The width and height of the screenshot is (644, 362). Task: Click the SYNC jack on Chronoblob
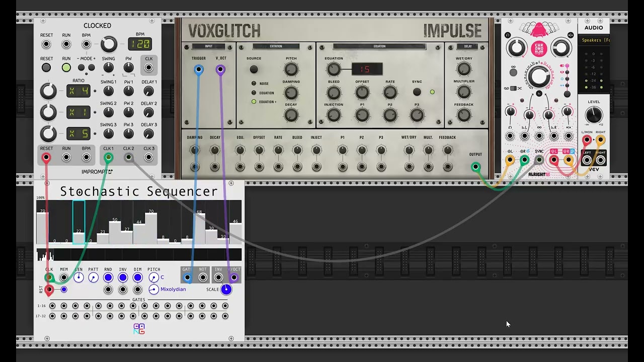539,160
